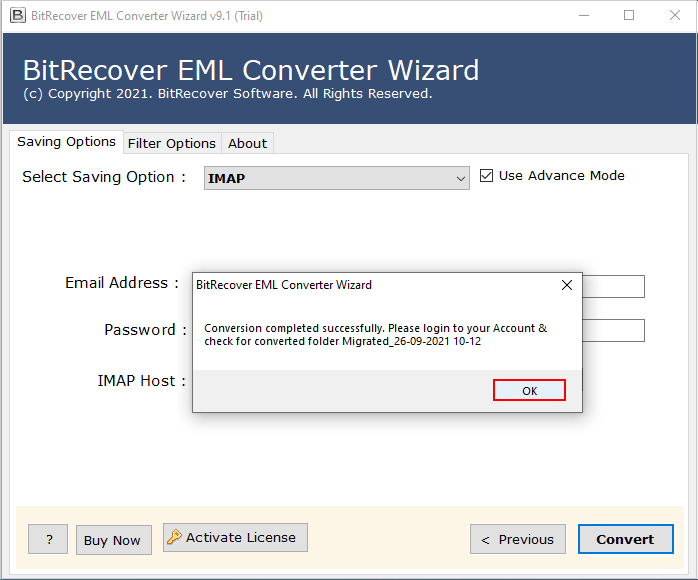Maximize the EML Converter Wizard window
The width and height of the screenshot is (698, 580).
click(x=629, y=16)
